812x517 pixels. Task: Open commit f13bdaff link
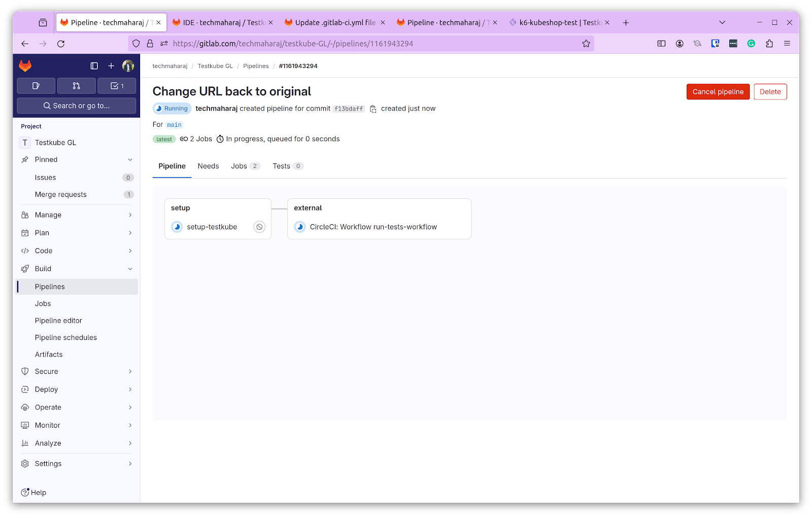click(x=349, y=109)
